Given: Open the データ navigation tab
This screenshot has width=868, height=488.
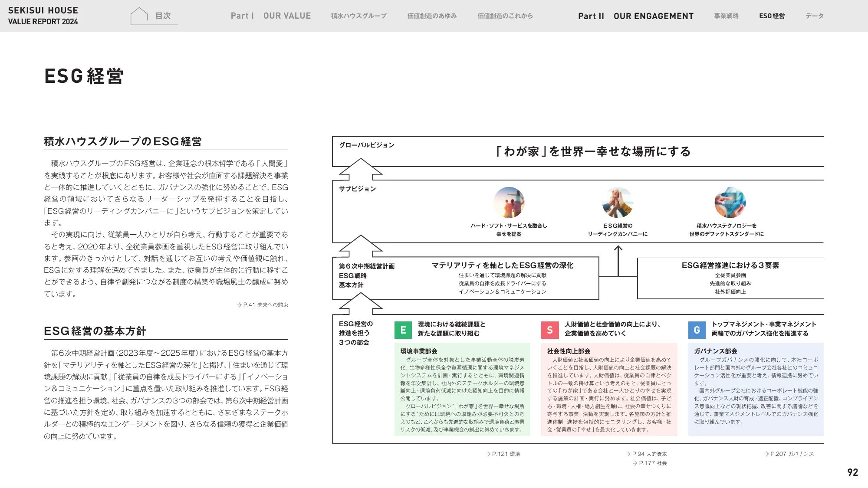Looking at the screenshot, I should point(814,16).
